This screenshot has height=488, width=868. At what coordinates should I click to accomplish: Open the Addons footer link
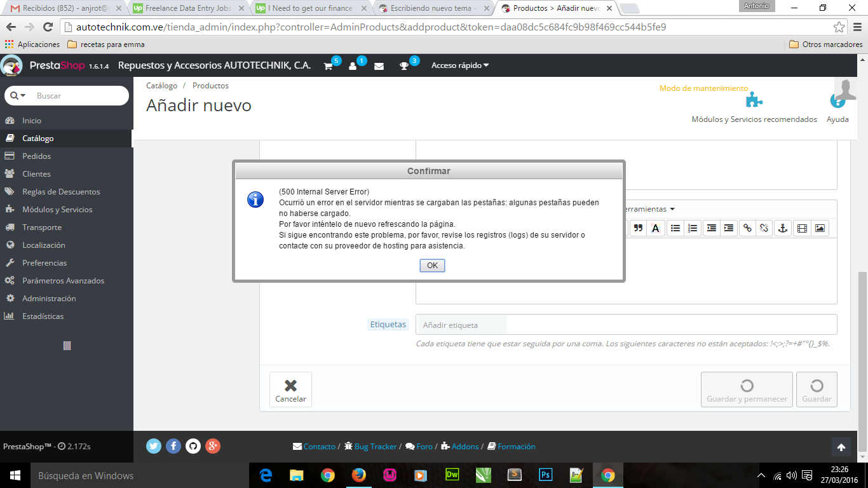click(460, 447)
